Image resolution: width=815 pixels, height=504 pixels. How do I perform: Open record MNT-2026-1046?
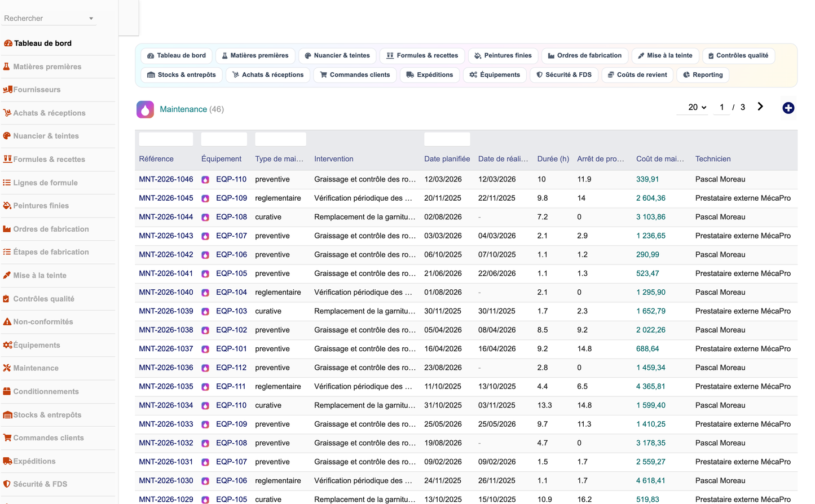point(166,179)
